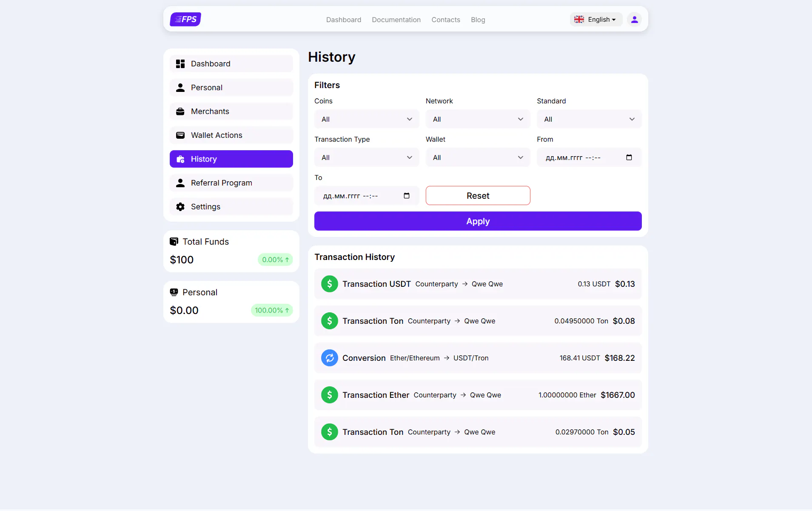
Task: Click the Personal funds card icon
Action: tap(174, 292)
